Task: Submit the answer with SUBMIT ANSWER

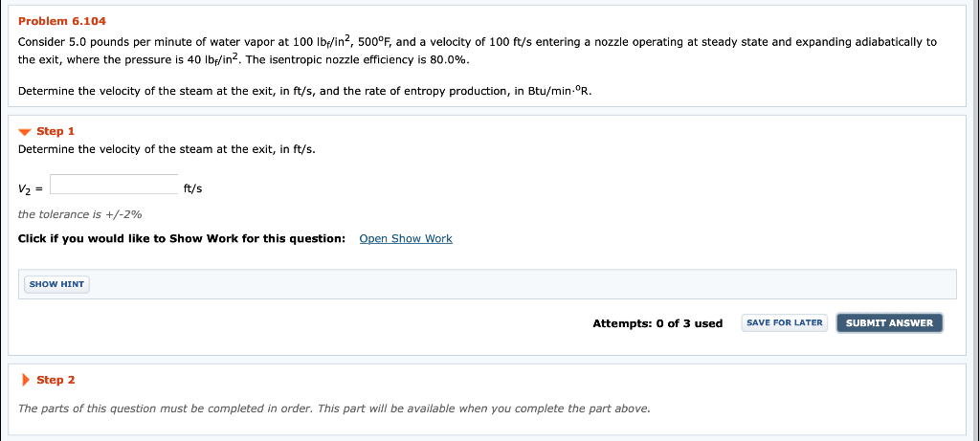Action: coord(889,323)
